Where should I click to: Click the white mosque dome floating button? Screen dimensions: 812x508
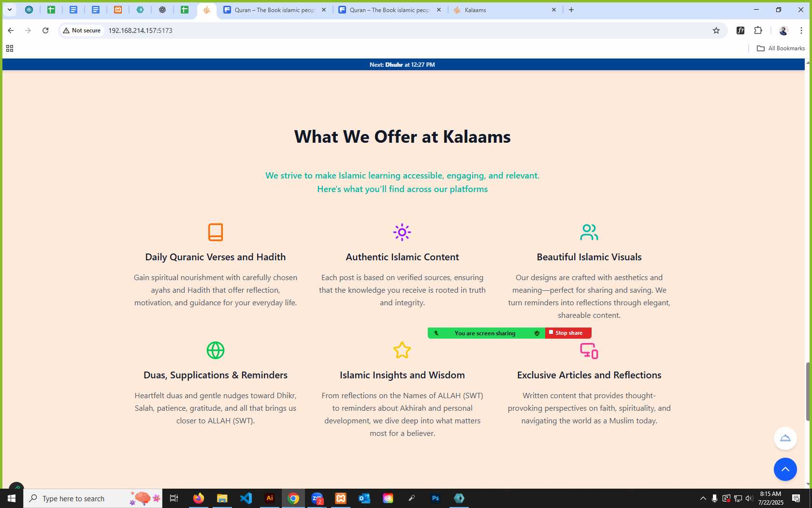point(785,438)
